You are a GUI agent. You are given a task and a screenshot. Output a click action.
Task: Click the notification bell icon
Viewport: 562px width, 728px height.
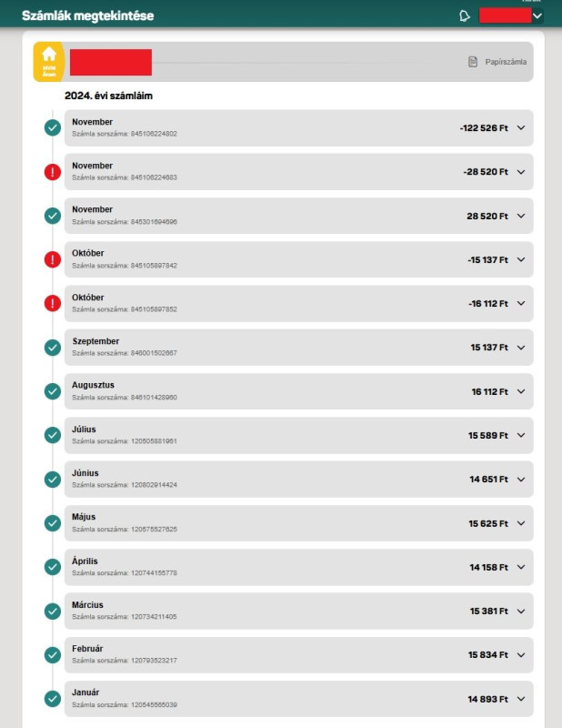[x=465, y=15]
